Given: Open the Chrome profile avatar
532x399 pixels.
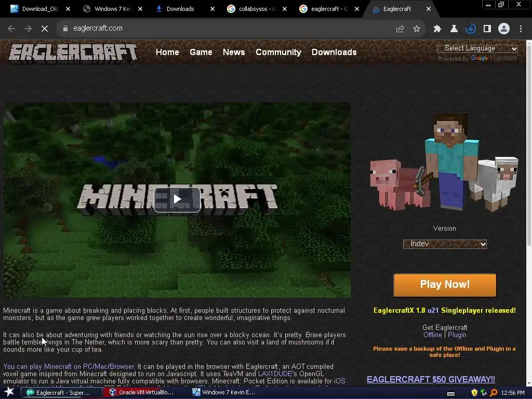Looking at the screenshot, I should 504,29.
